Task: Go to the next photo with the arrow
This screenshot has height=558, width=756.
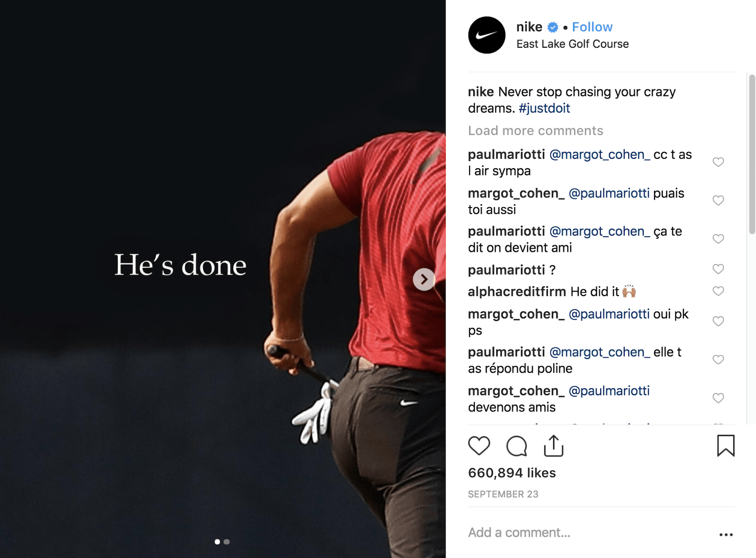Action: click(x=424, y=279)
